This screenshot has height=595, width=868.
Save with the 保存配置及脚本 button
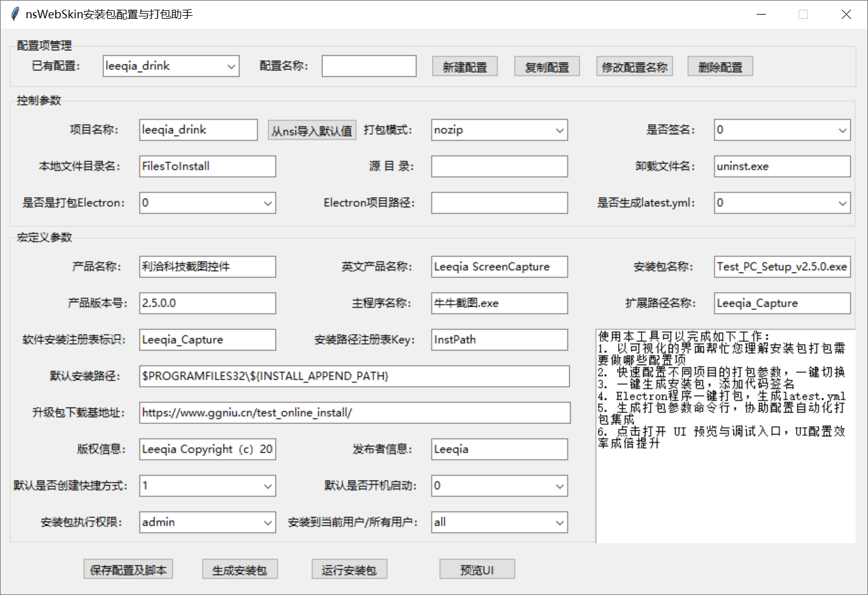(x=128, y=569)
